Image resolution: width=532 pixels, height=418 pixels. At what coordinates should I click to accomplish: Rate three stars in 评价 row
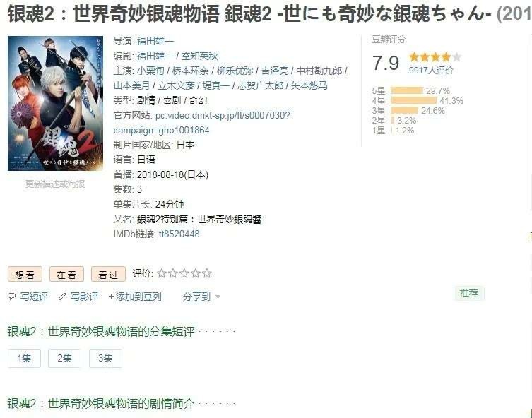click(184, 273)
